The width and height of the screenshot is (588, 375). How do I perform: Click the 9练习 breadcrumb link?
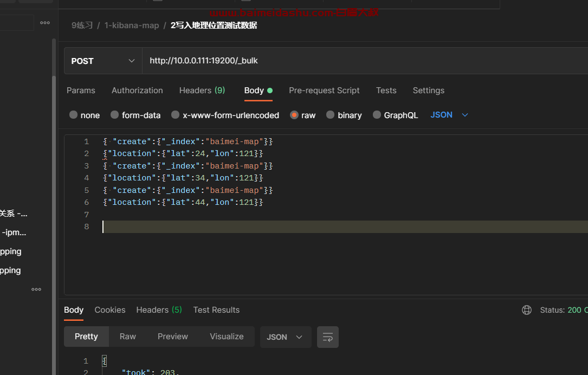82,25
